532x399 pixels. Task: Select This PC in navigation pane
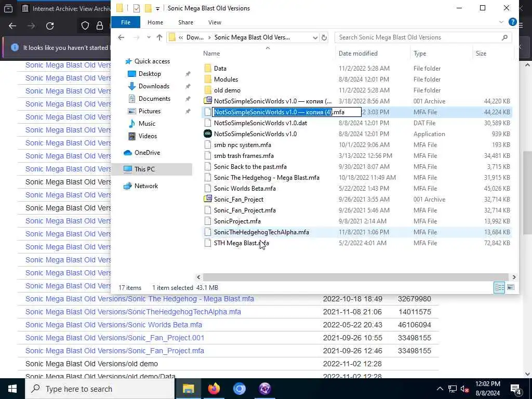tap(152, 169)
